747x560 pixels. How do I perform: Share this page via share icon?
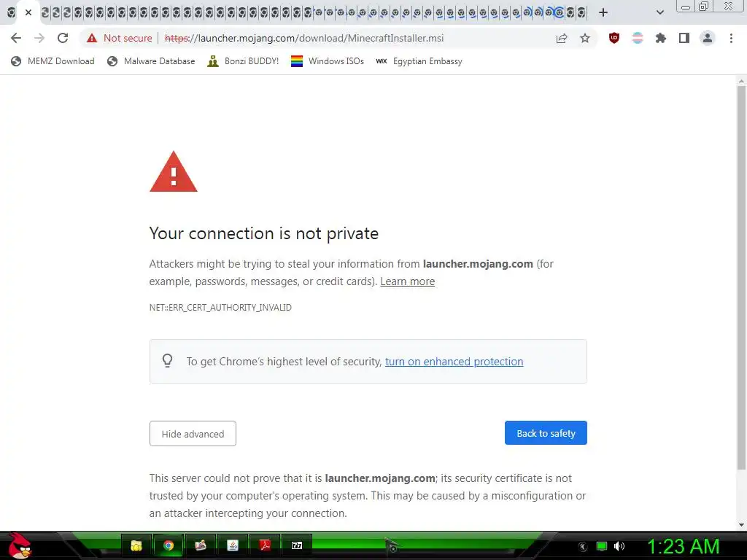(x=562, y=38)
